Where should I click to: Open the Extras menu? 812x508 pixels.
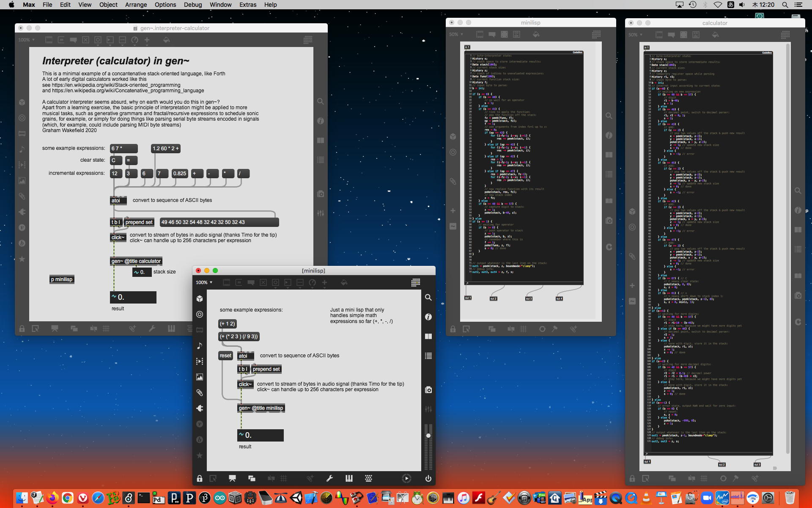pyautogui.click(x=247, y=5)
